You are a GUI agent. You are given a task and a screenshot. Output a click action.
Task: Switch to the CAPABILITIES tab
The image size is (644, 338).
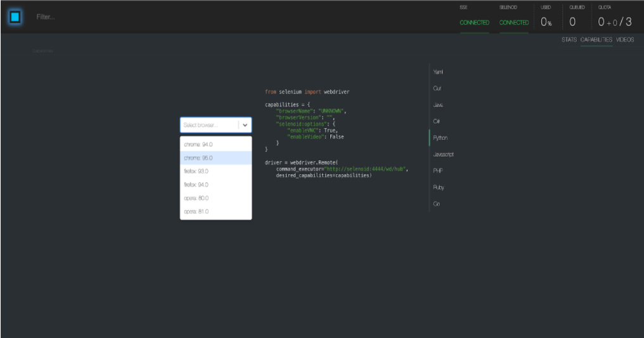click(596, 39)
